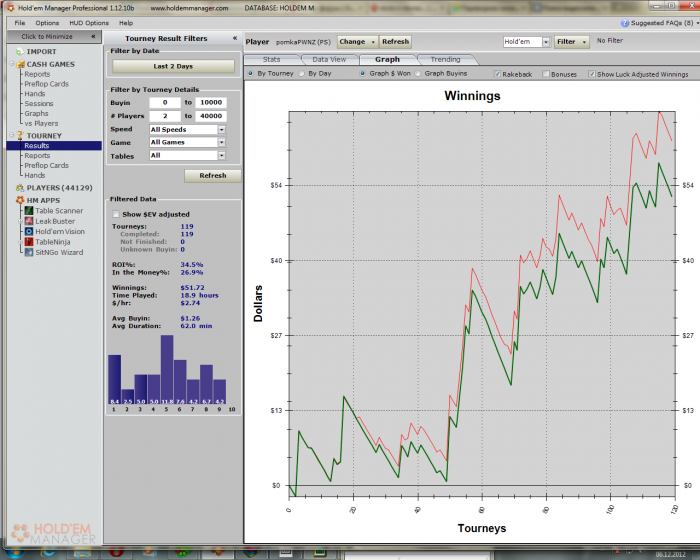
Task: Collapse the CASH GAMES tree node
Action: [x=12, y=64]
